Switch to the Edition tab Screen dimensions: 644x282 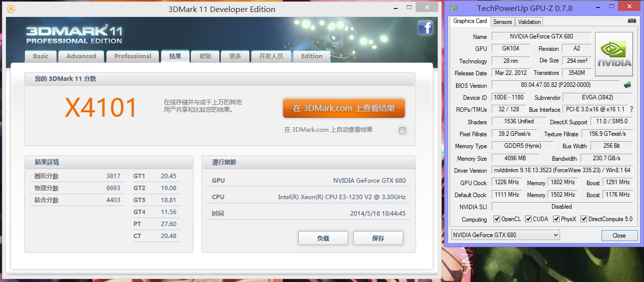tap(312, 56)
